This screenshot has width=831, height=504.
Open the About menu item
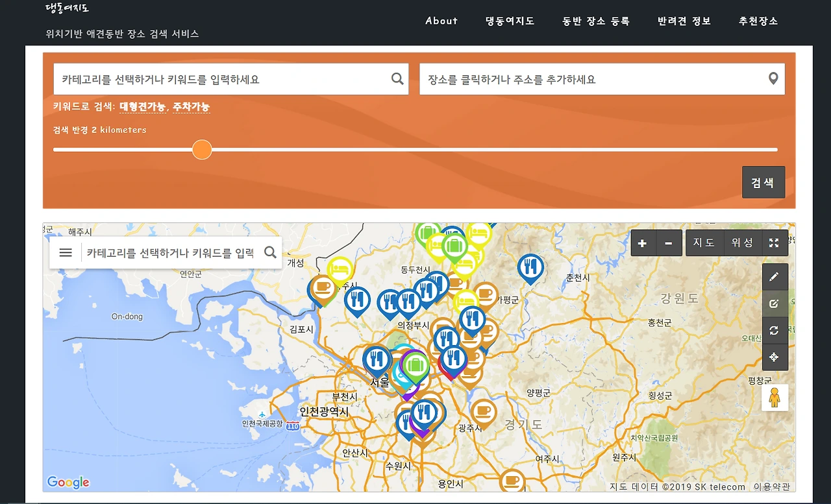pos(441,21)
